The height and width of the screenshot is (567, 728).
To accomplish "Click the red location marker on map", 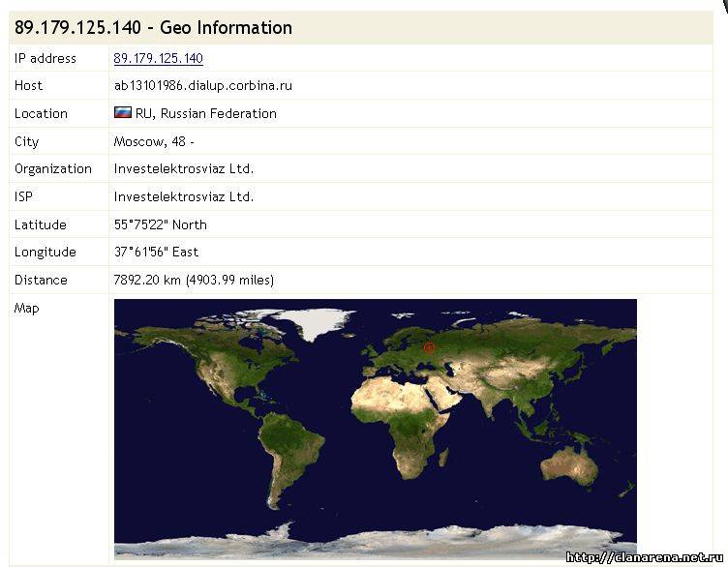I will [x=430, y=346].
